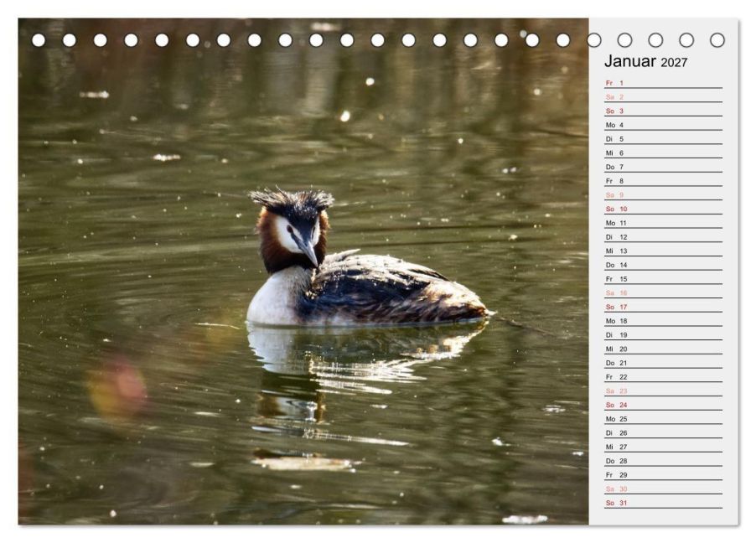Choose the 'Mi 6' date line

(x=664, y=153)
